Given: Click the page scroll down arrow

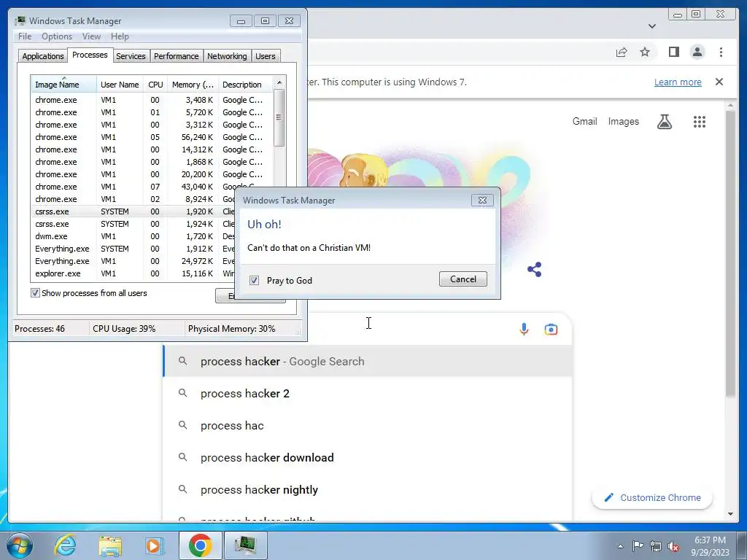Looking at the screenshot, I should point(730,514).
